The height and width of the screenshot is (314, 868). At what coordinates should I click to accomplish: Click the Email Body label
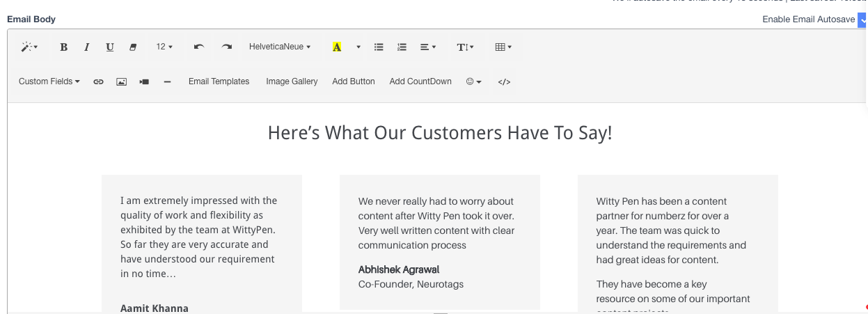pos(31,19)
